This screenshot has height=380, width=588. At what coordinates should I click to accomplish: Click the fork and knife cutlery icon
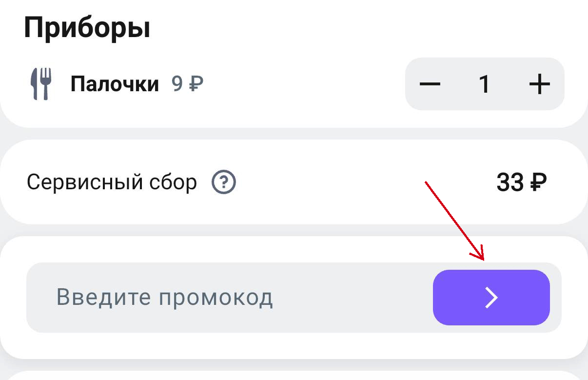pyautogui.click(x=41, y=84)
